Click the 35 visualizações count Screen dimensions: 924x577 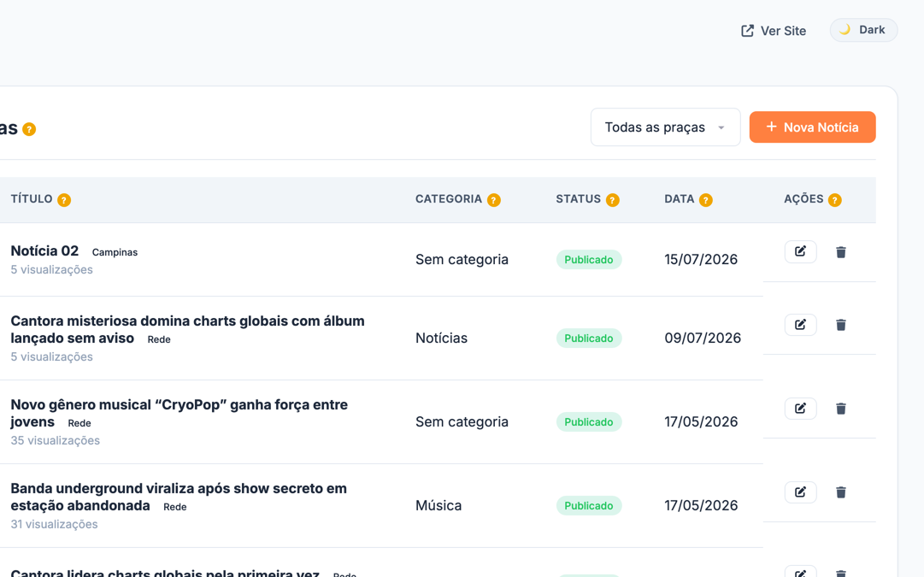pyautogui.click(x=56, y=440)
